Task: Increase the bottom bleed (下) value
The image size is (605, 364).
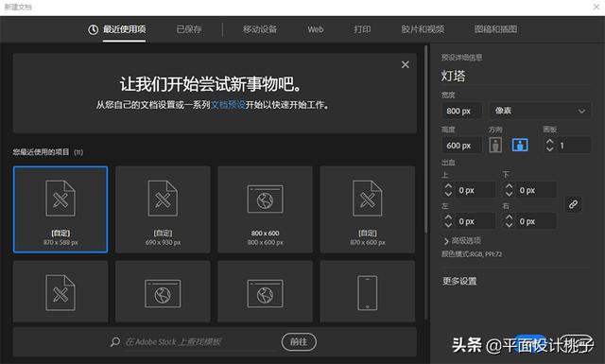Action: pyautogui.click(x=509, y=186)
